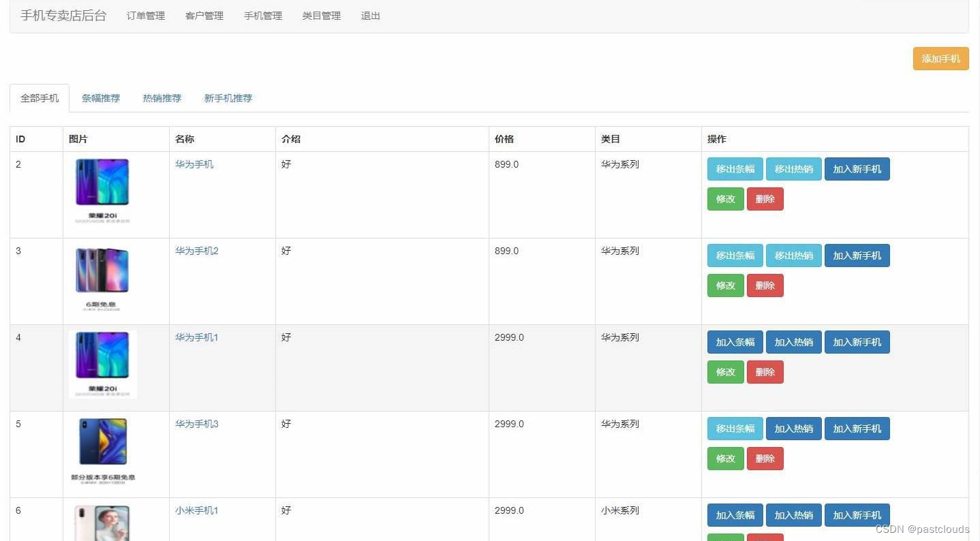Open the 华为手机 product link

[194, 164]
